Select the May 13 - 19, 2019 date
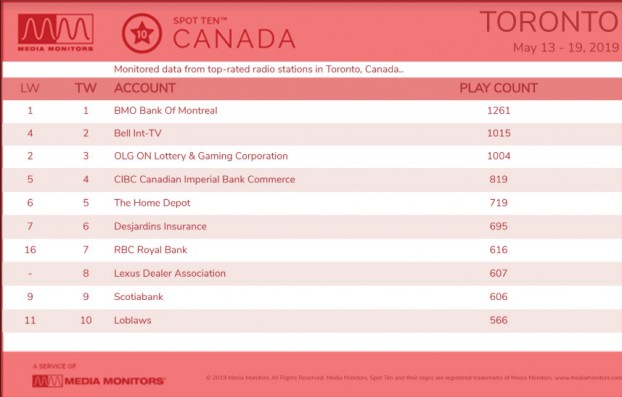The width and height of the screenshot is (622, 397). [x=566, y=48]
